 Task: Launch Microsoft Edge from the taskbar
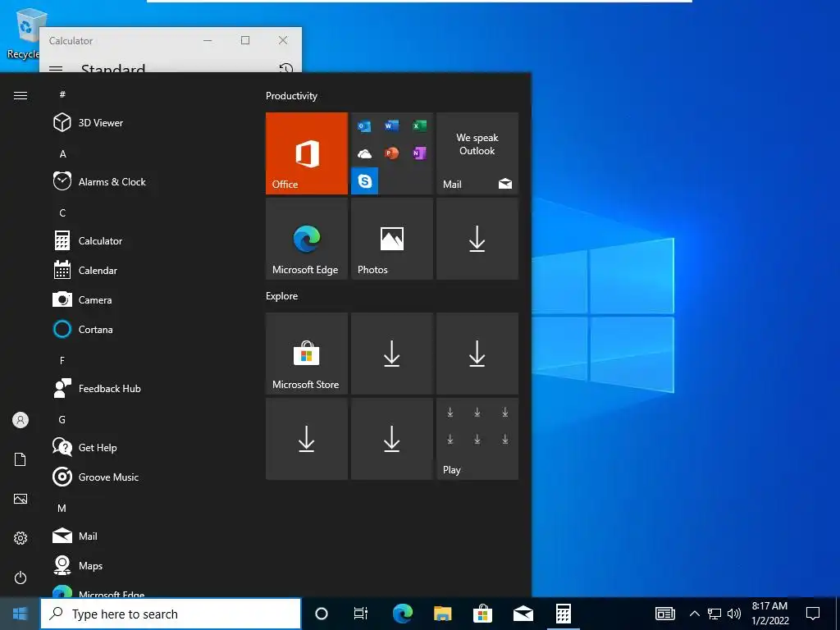tap(402, 614)
